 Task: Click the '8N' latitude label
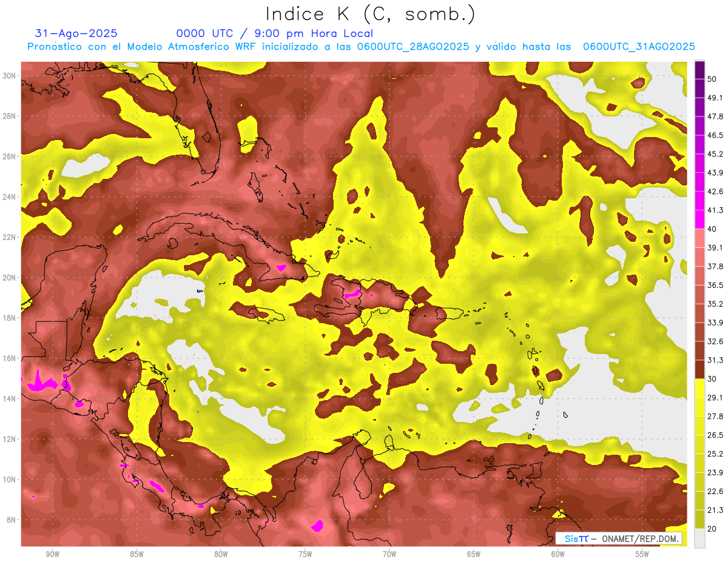pyautogui.click(x=12, y=520)
